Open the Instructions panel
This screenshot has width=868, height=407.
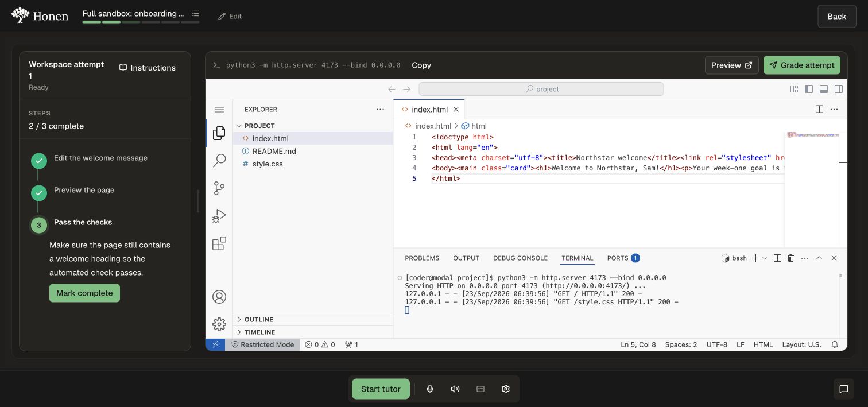click(x=148, y=68)
